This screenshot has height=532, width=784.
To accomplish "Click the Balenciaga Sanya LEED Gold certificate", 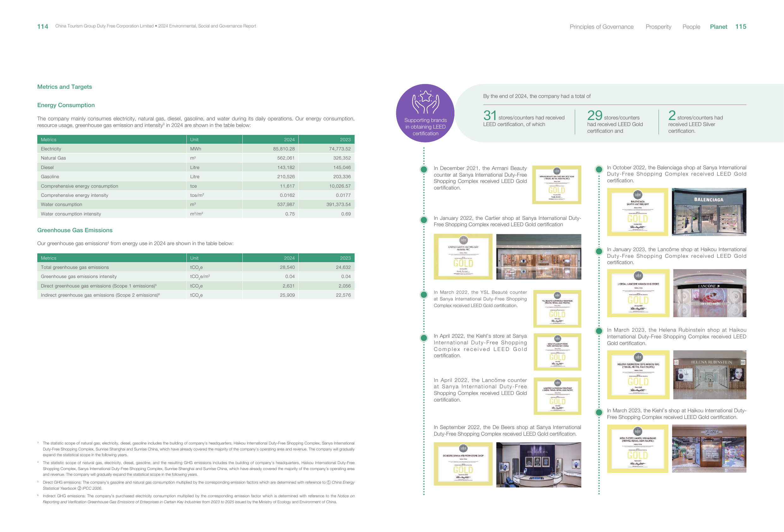I will click(x=637, y=212).
